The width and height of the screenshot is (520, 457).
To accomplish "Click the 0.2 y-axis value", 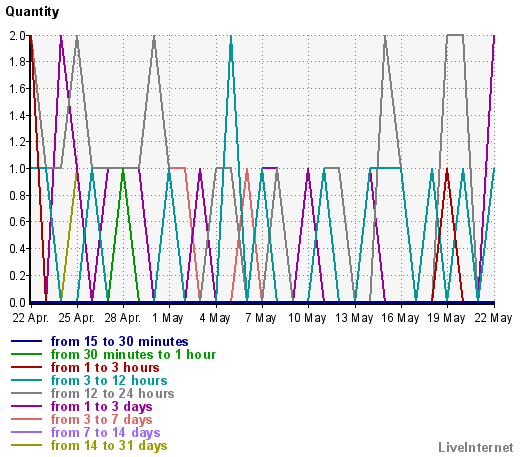I will [18, 276].
